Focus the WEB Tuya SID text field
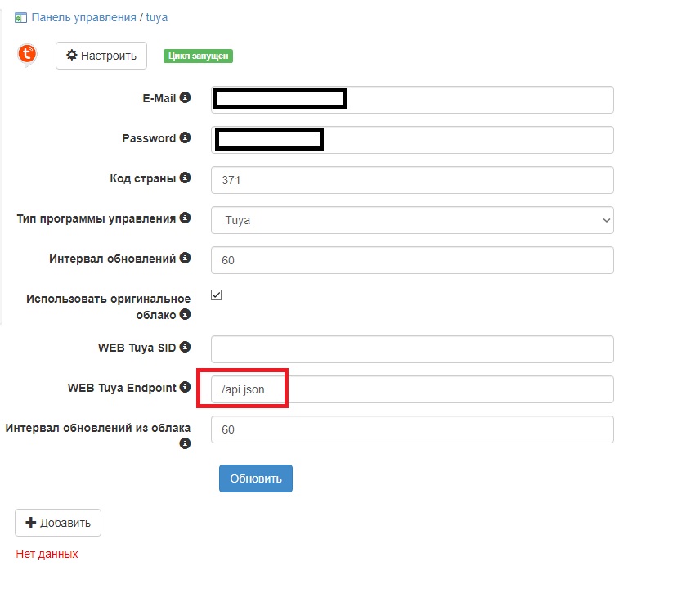This screenshot has width=677, height=616. [x=412, y=349]
